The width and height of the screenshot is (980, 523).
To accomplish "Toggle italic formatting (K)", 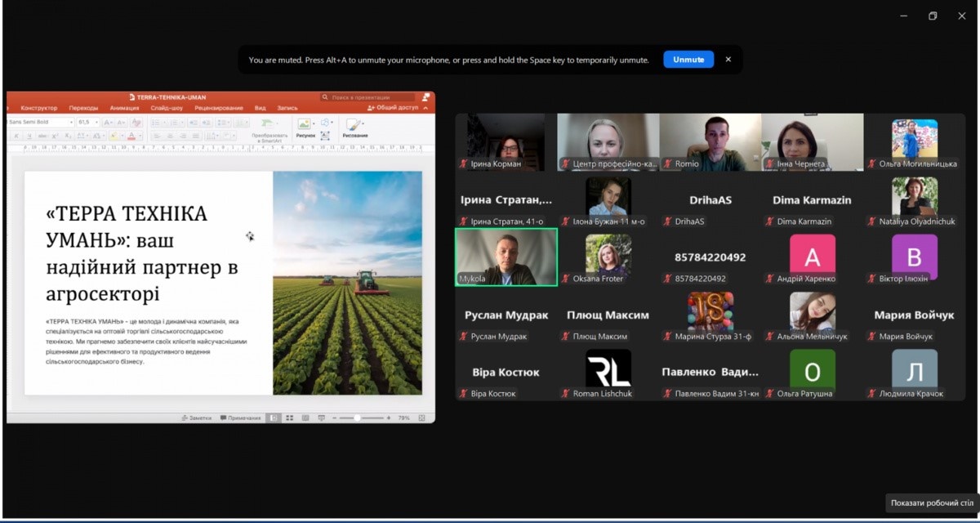I will point(16,136).
